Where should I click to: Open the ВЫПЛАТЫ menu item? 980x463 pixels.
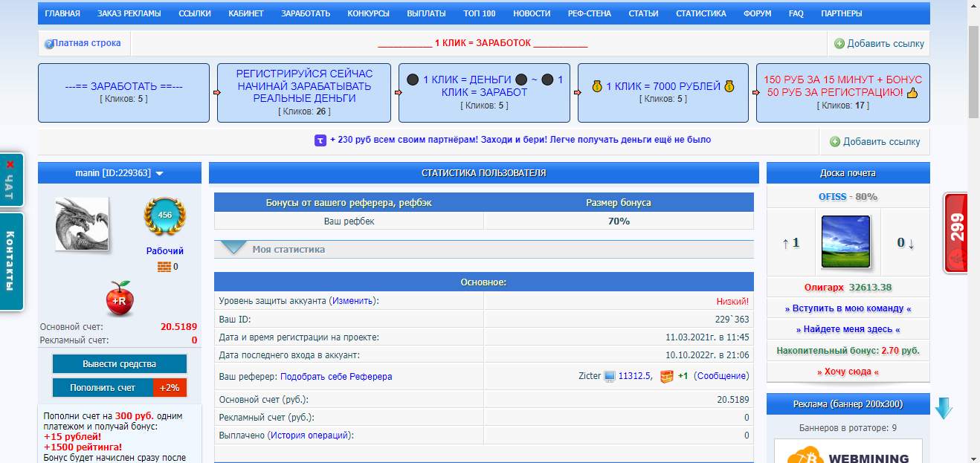pos(427,13)
